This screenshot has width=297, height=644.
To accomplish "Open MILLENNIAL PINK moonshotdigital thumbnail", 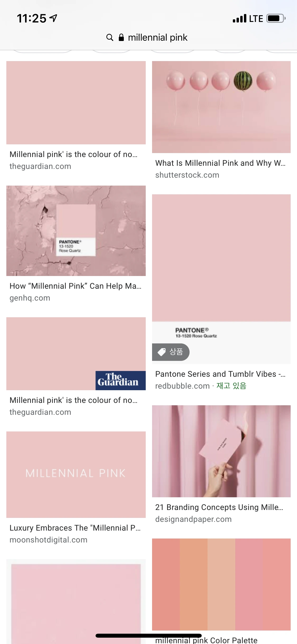I will (76, 475).
